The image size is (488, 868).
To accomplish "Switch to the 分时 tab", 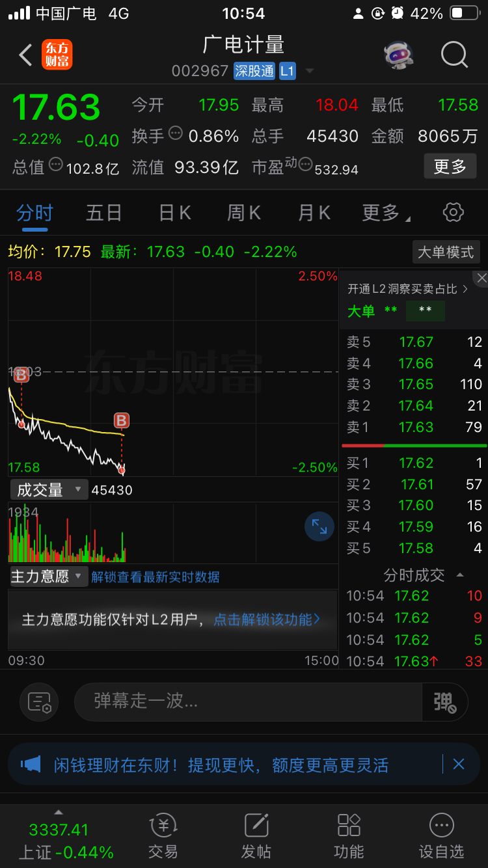I will pos(34,213).
